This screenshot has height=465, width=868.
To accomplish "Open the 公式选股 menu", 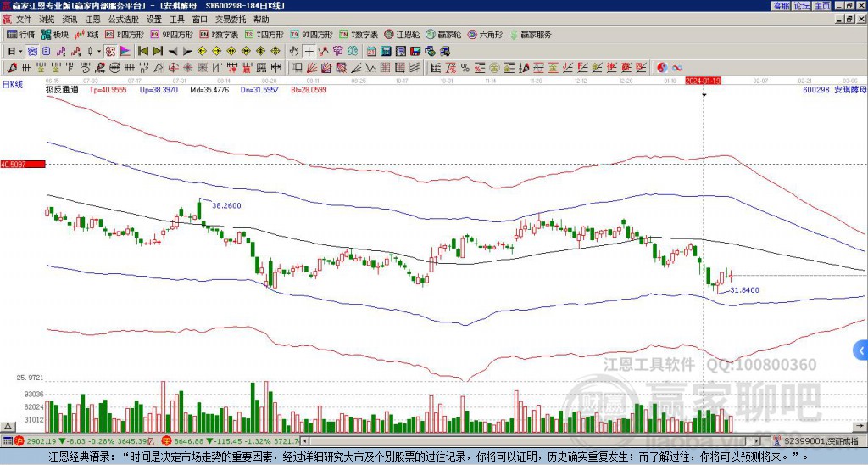I will [x=123, y=20].
